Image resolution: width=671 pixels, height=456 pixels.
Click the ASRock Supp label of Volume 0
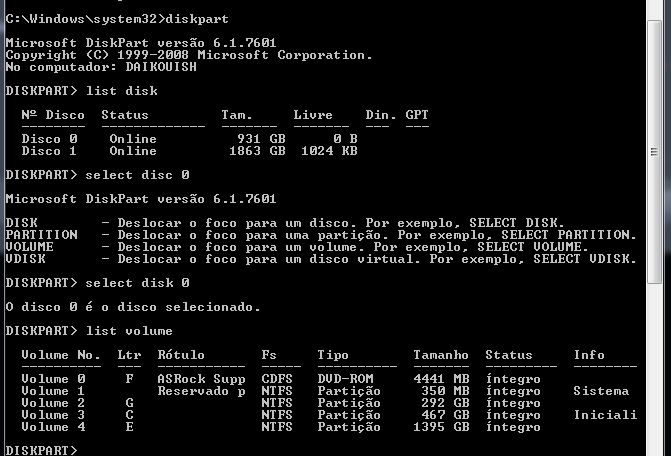tap(202, 379)
